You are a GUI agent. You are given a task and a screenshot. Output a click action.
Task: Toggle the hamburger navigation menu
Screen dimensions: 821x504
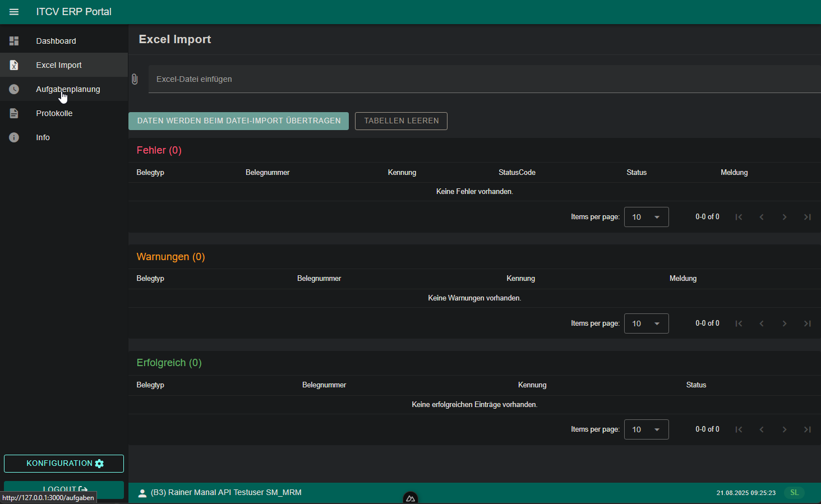tap(14, 12)
